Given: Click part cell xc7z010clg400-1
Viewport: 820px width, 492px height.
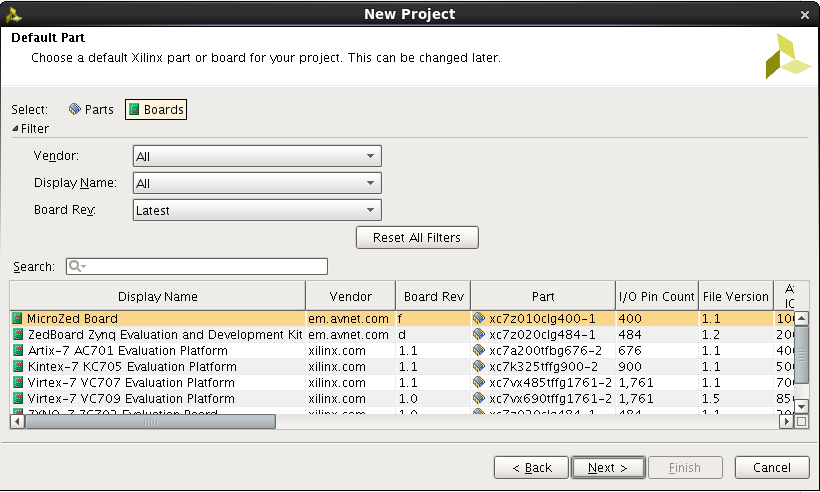Looking at the screenshot, I should tap(543, 318).
